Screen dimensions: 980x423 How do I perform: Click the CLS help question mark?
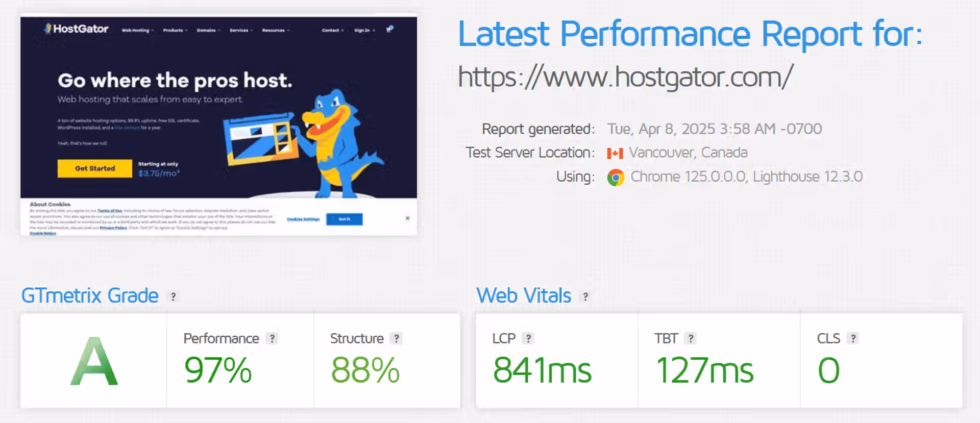coord(853,338)
